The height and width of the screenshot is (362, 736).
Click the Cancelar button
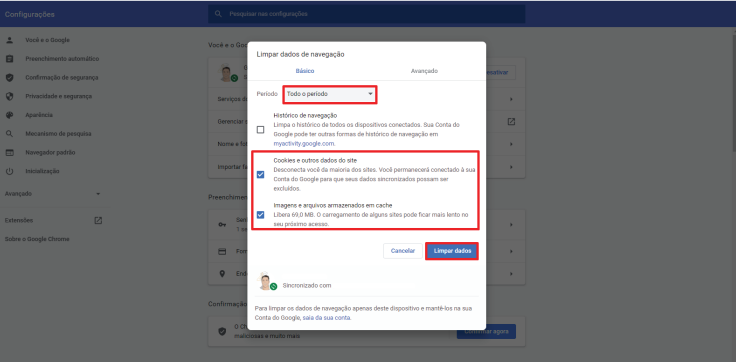pyautogui.click(x=403, y=251)
